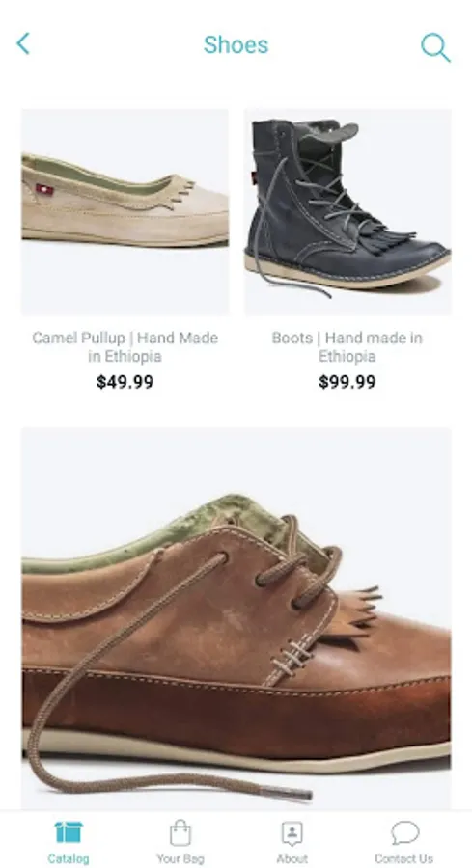Go to the Contact Us tab label

tap(403, 858)
